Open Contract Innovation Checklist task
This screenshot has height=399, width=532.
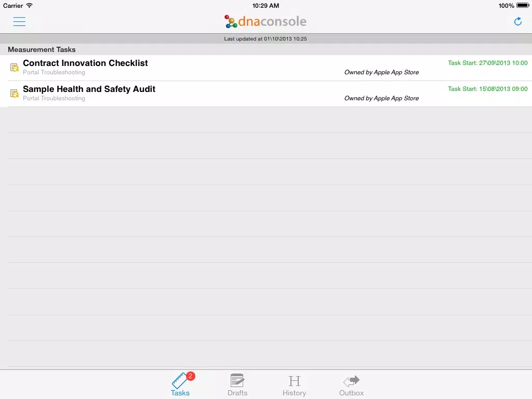pos(266,68)
